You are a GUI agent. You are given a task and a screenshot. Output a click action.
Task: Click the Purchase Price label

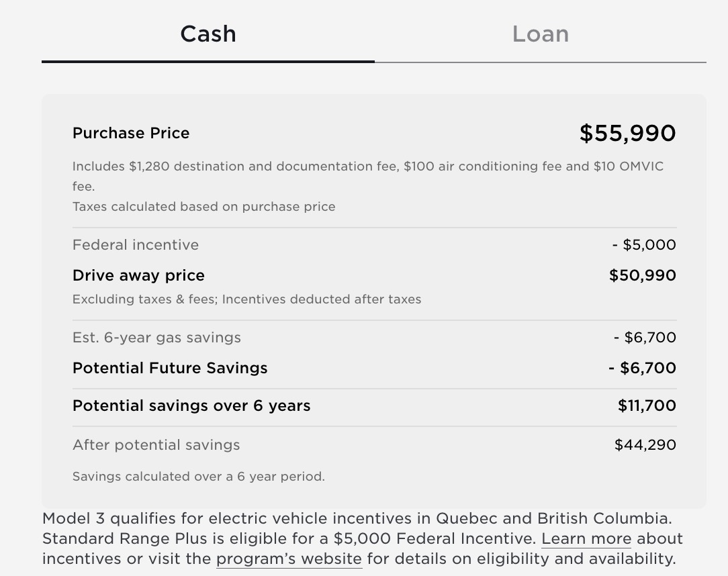(131, 133)
